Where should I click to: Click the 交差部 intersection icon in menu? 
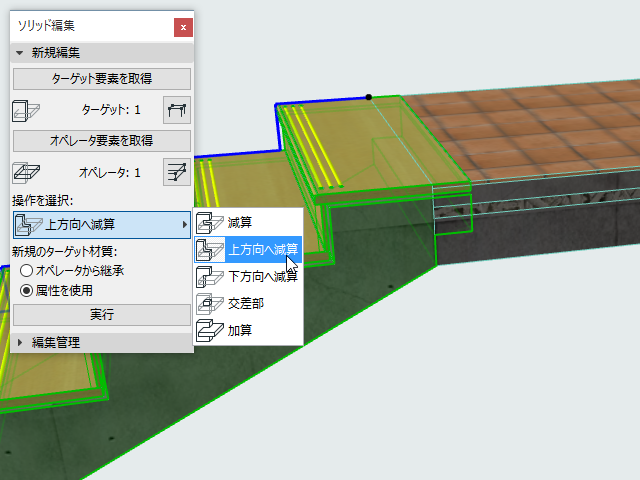point(209,304)
